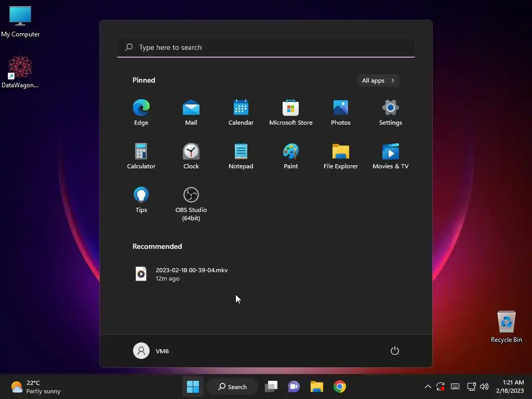Image resolution: width=532 pixels, height=399 pixels.
Task: Open the clock and date 1:21 AM
Action: coord(510,387)
